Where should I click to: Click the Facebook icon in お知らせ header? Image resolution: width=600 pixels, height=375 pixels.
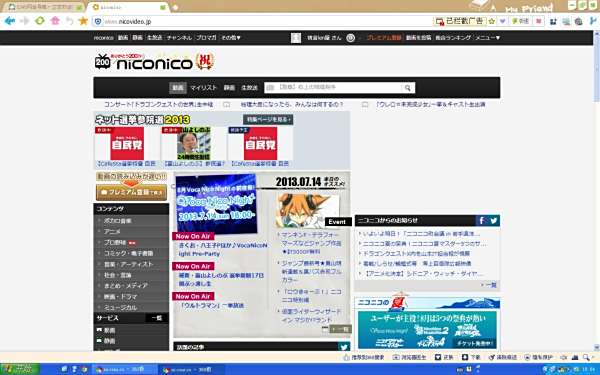click(x=481, y=220)
